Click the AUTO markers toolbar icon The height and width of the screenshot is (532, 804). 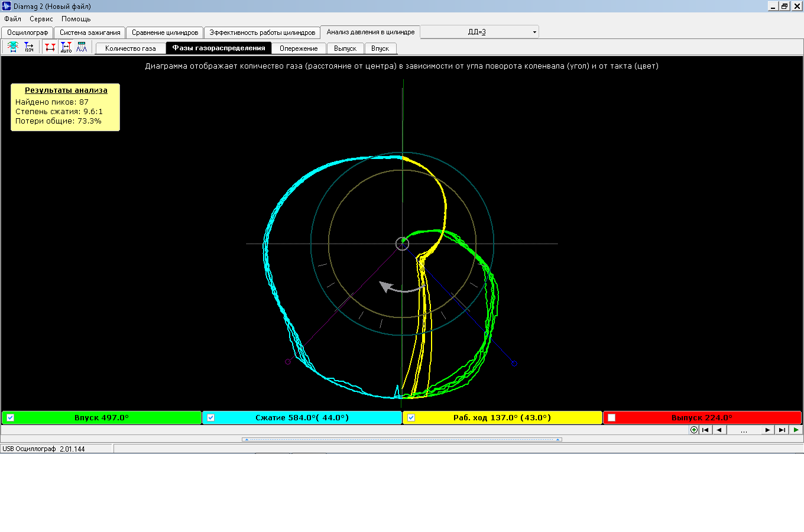pyautogui.click(x=66, y=47)
